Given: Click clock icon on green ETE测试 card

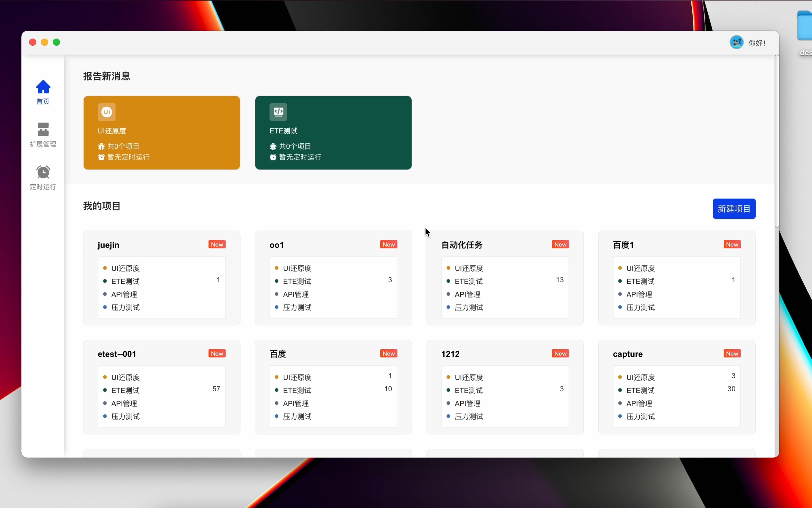Looking at the screenshot, I should (273, 157).
